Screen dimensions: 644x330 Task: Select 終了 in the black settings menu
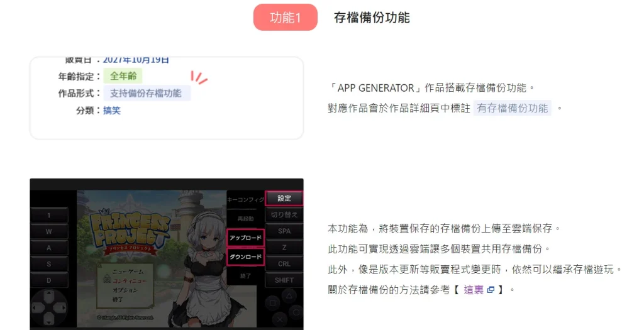(246, 276)
